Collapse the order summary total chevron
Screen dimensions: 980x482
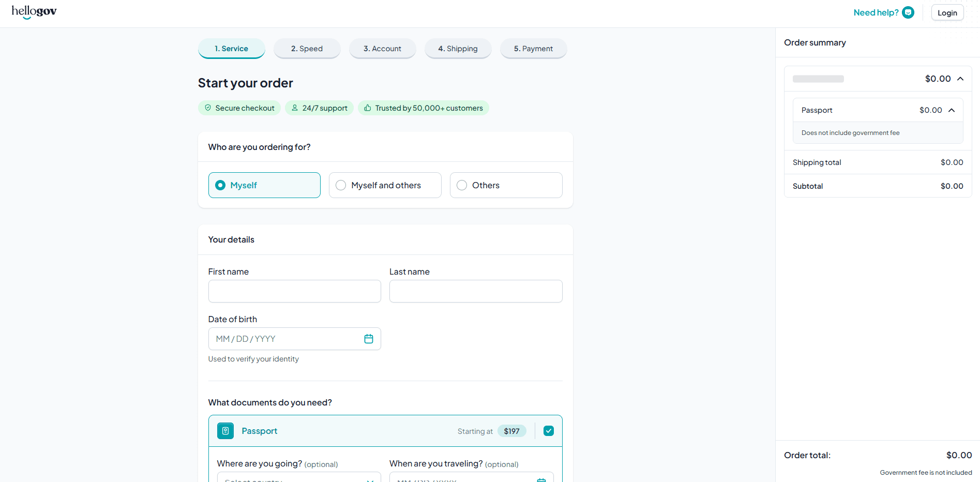pyautogui.click(x=960, y=79)
